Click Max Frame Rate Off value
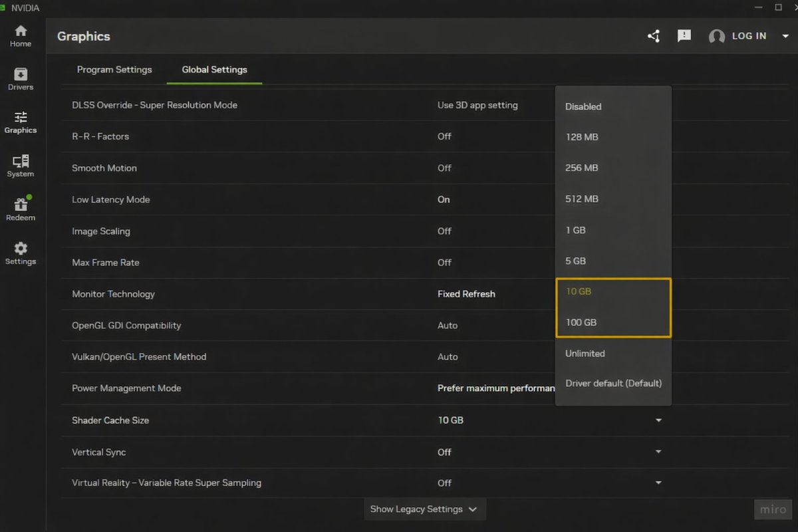This screenshot has height=532, width=798. click(444, 262)
